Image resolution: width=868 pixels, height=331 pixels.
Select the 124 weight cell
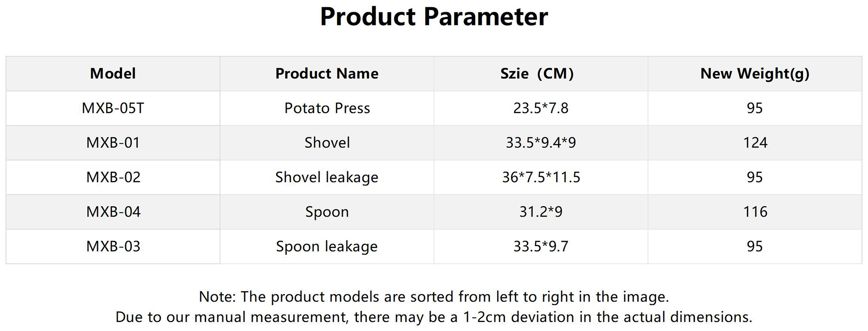click(755, 143)
